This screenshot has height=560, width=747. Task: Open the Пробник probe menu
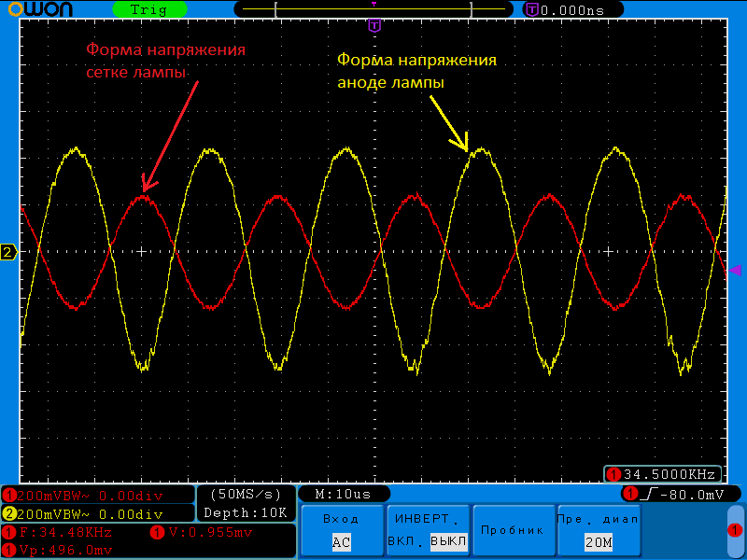point(513,530)
